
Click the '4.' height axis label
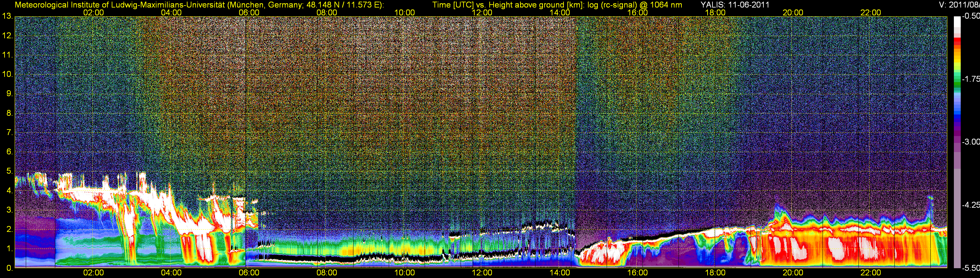(x=9, y=190)
